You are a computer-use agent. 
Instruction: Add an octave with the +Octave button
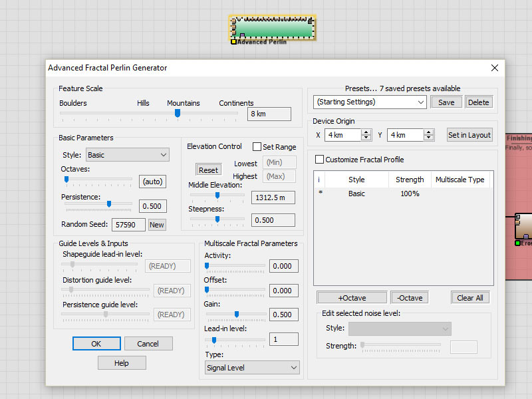click(x=352, y=298)
